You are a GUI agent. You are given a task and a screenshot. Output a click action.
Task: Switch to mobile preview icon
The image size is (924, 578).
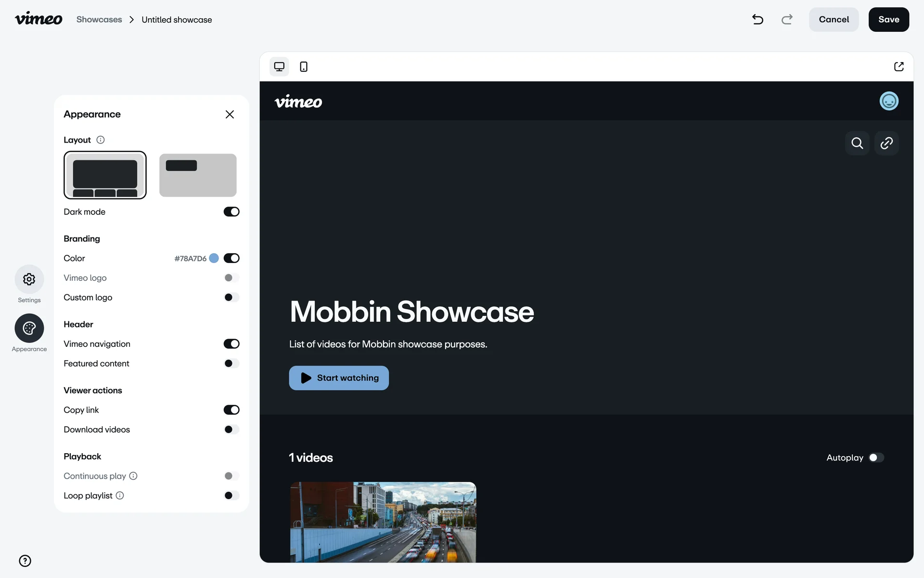pos(304,66)
